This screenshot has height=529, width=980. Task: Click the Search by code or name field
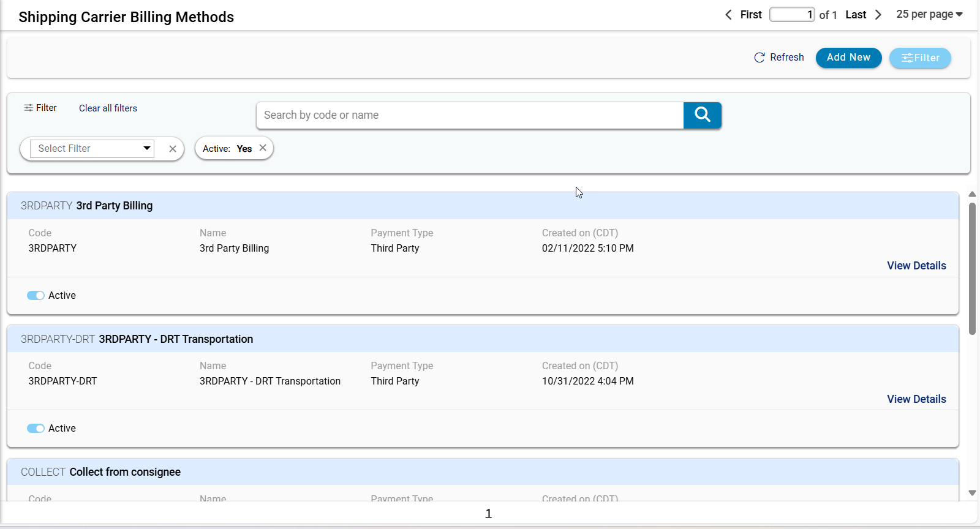coord(469,115)
